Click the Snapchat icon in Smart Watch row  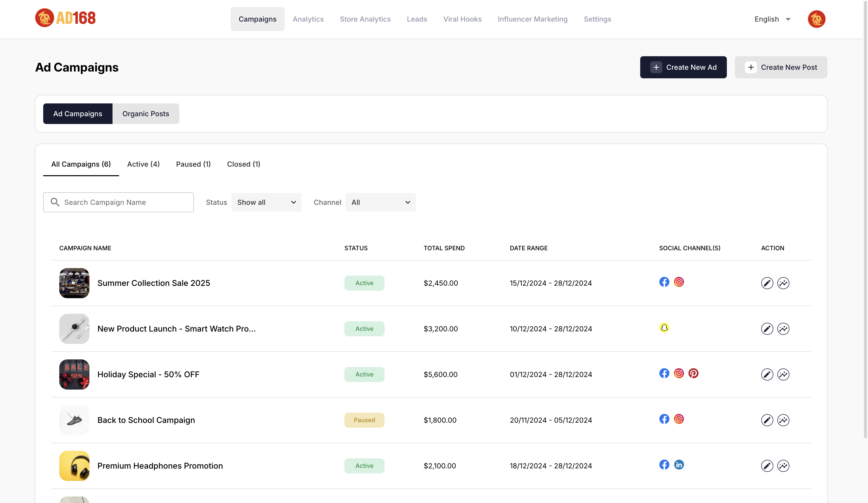click(x=664, y=327)
